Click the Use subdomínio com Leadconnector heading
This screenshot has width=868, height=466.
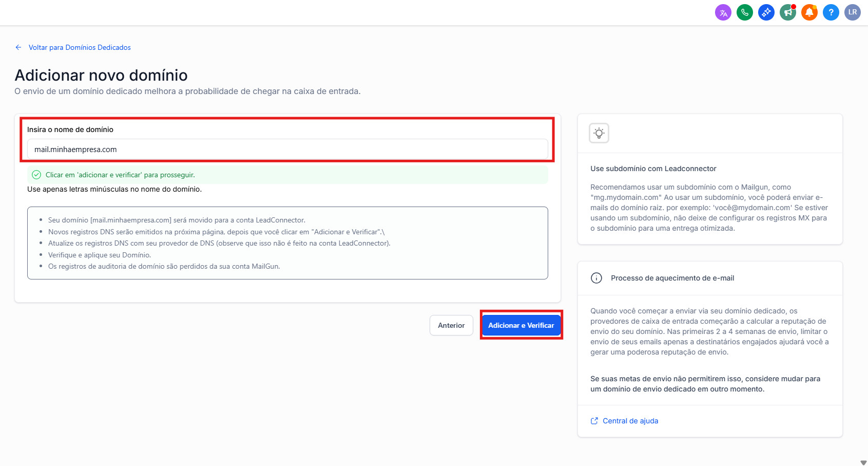pyautogui.click(x=653, y=169)
